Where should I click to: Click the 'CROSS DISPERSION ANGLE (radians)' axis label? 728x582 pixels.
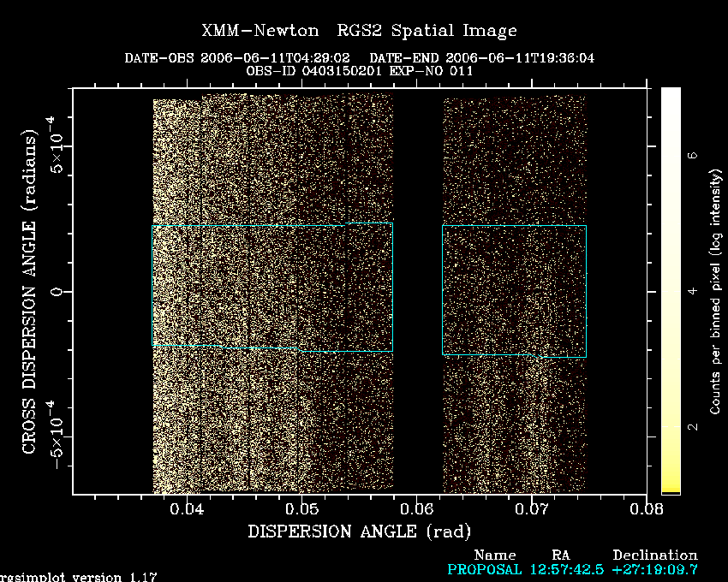point(29,292)
